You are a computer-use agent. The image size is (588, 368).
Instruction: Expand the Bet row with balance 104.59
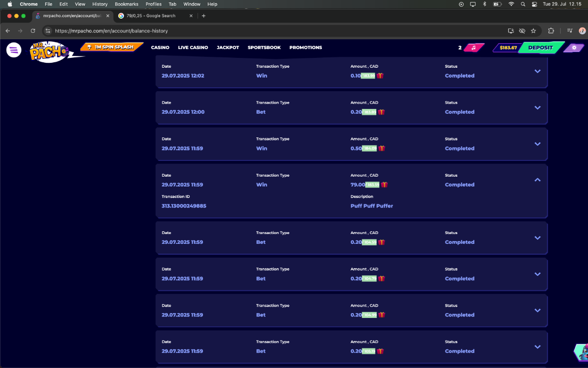[538, 237]
